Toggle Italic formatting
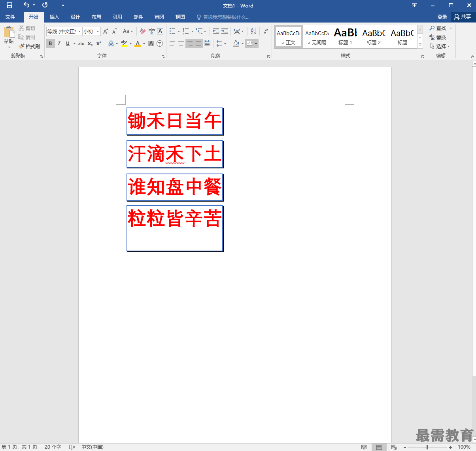The image size is (476, 451). 59,43
